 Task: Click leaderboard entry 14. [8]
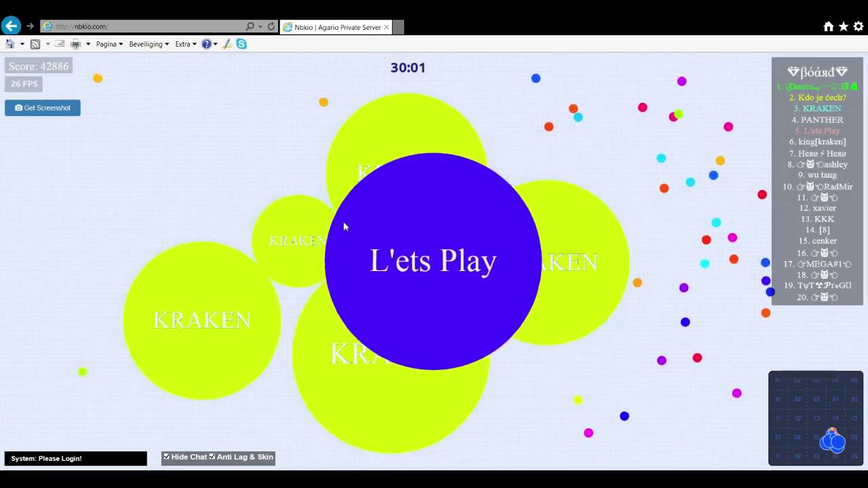817,230
